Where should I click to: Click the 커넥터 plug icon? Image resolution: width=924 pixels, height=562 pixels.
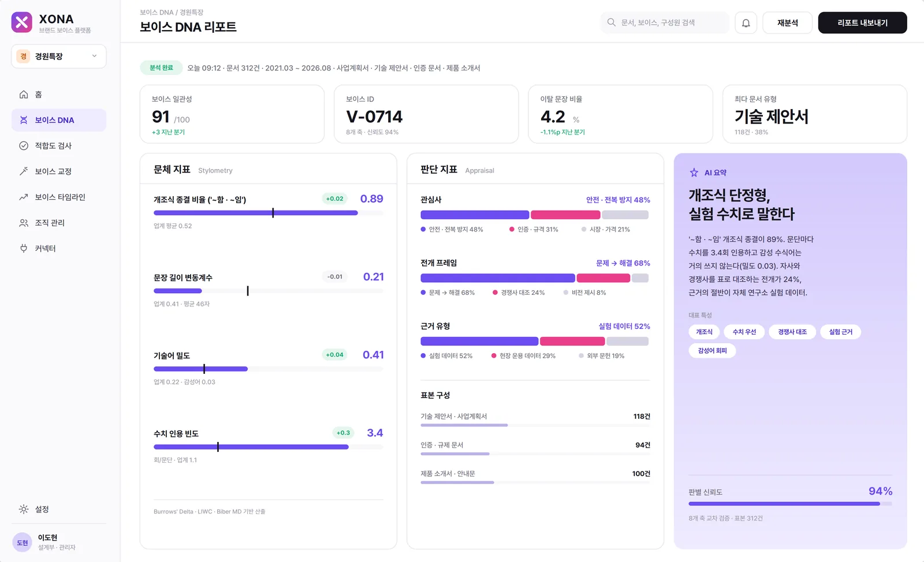coord(24,249)
